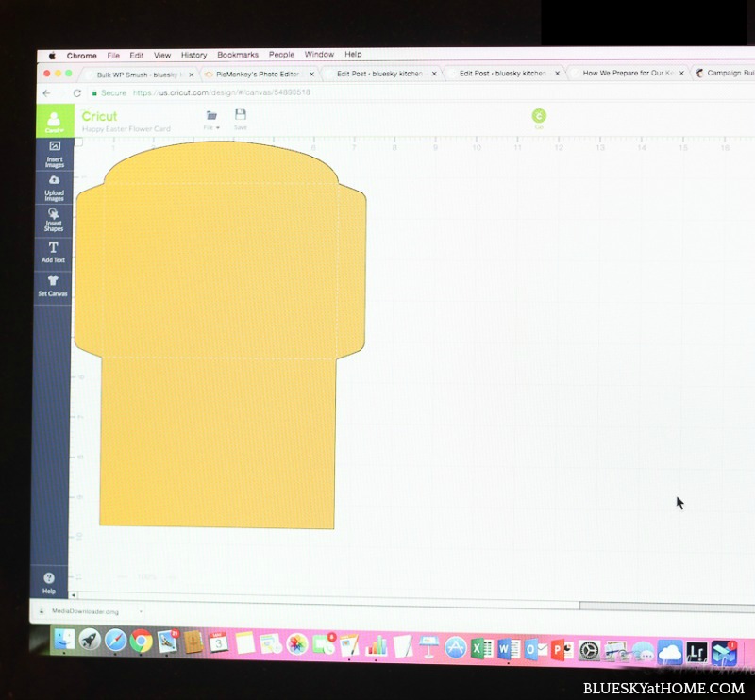Open the Apple menu
This screenshot has width=755, height=700.
coord(52,56)
